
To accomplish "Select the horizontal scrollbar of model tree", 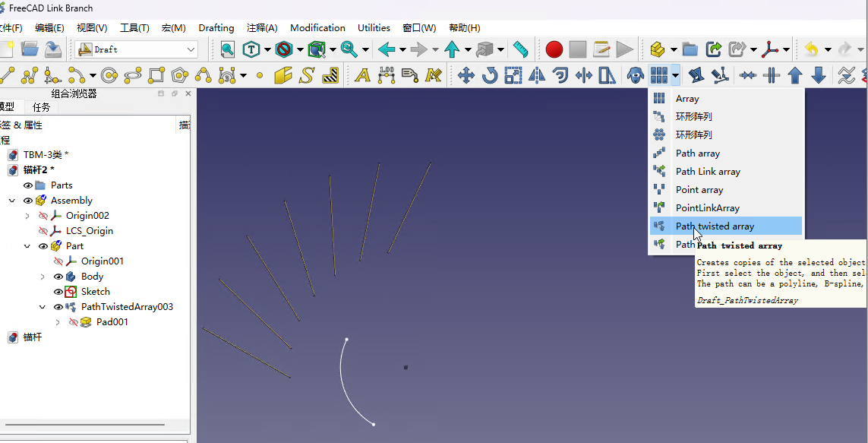I will (x=85, y=425).
